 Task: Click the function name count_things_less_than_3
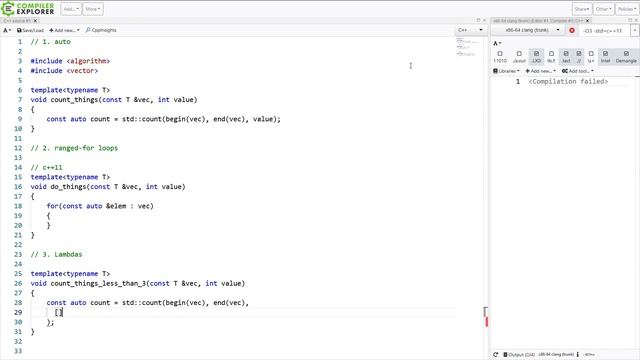[x=98, y=284]
